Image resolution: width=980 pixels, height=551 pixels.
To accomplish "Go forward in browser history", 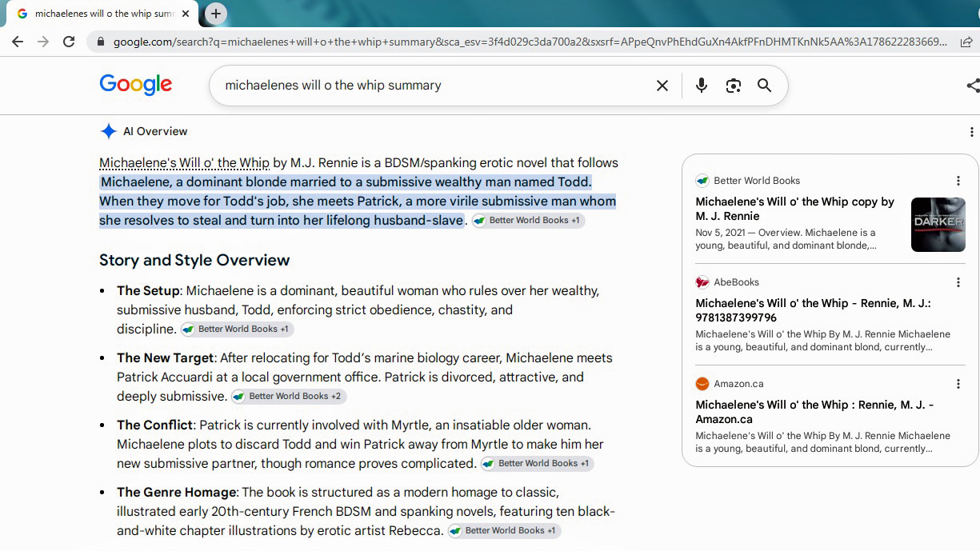I will point(43,42).
